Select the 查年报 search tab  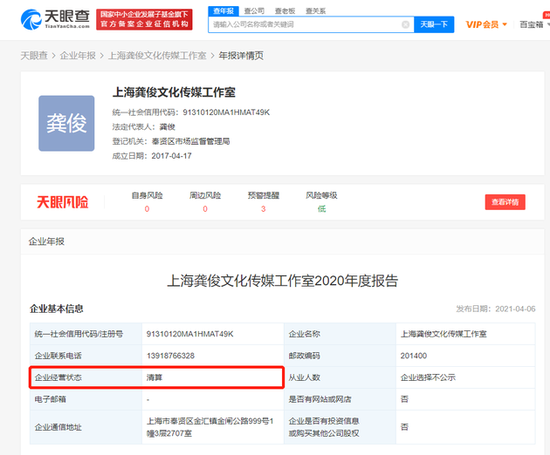(x=223, y=11)
